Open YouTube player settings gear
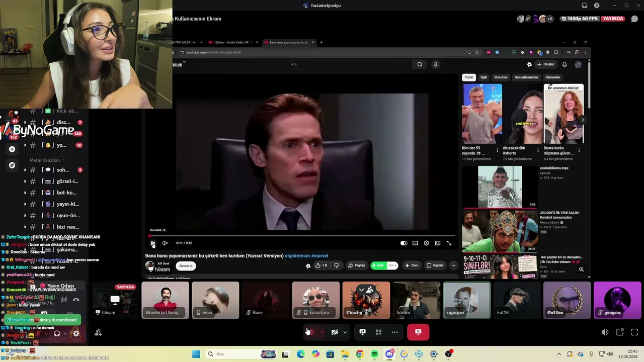 426,243
